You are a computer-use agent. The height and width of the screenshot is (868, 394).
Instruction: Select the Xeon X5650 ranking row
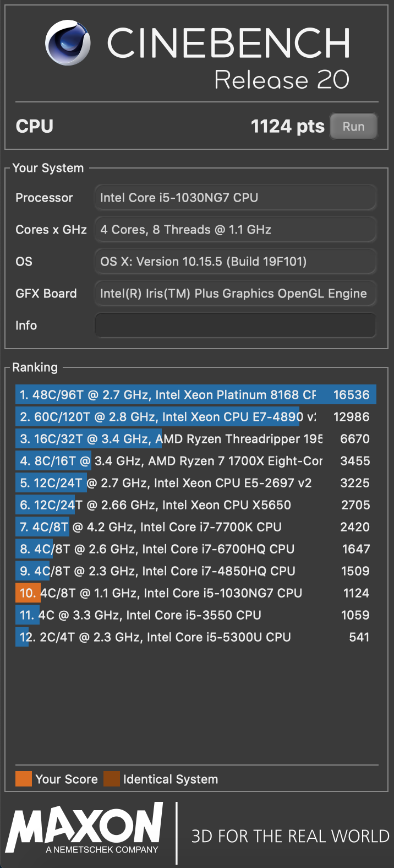coord(196,505)
